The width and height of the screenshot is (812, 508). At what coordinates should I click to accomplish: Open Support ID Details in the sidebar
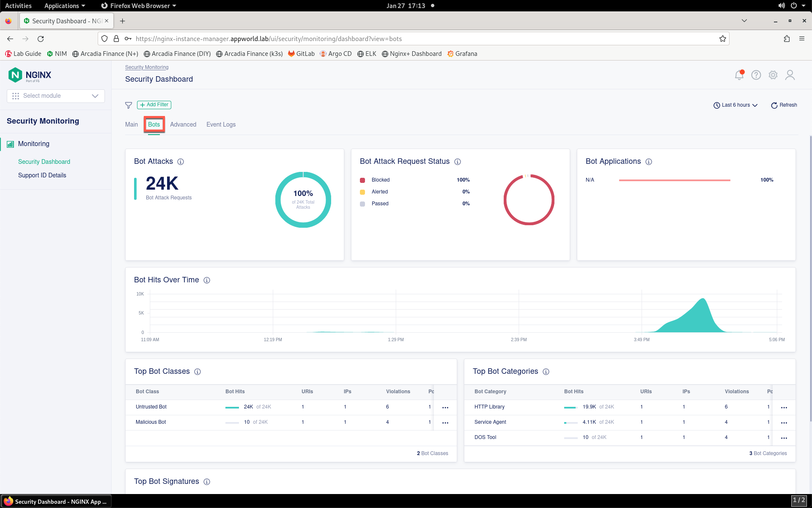[x=42, y=175]
